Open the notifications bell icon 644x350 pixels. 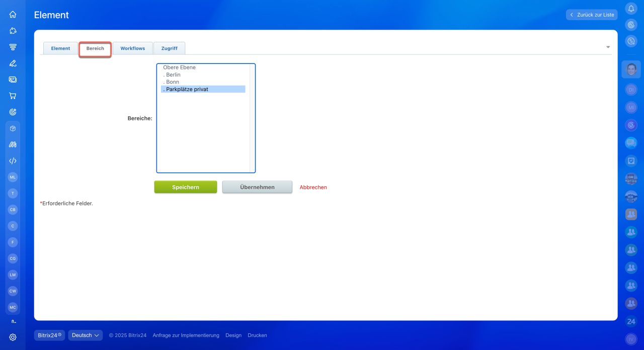click(x=631, y=9)
